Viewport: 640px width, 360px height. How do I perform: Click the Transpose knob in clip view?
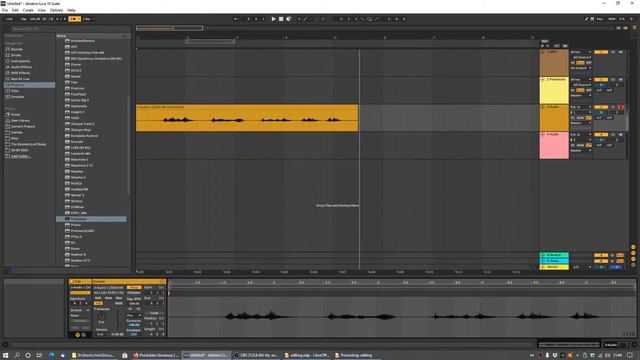coord(101,316)
